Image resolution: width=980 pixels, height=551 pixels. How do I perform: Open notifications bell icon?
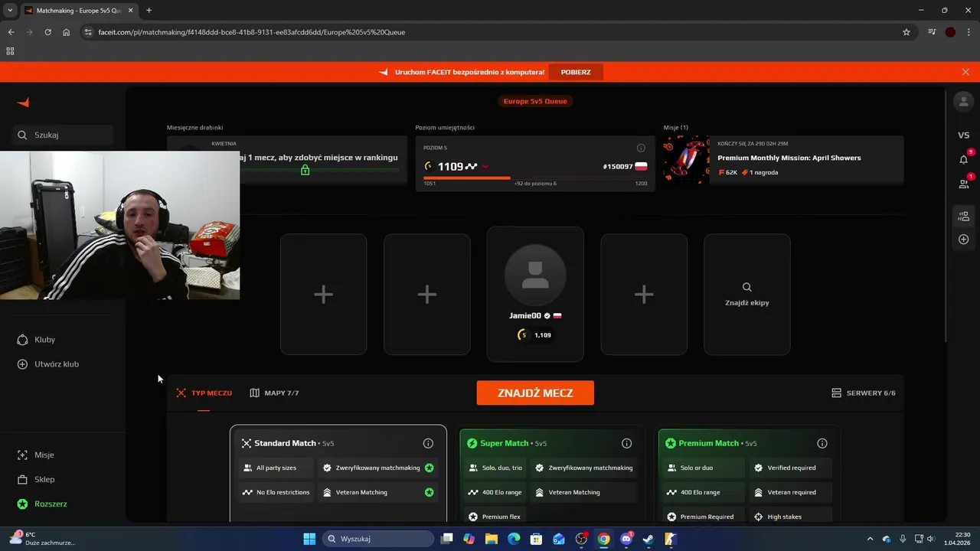963,159
